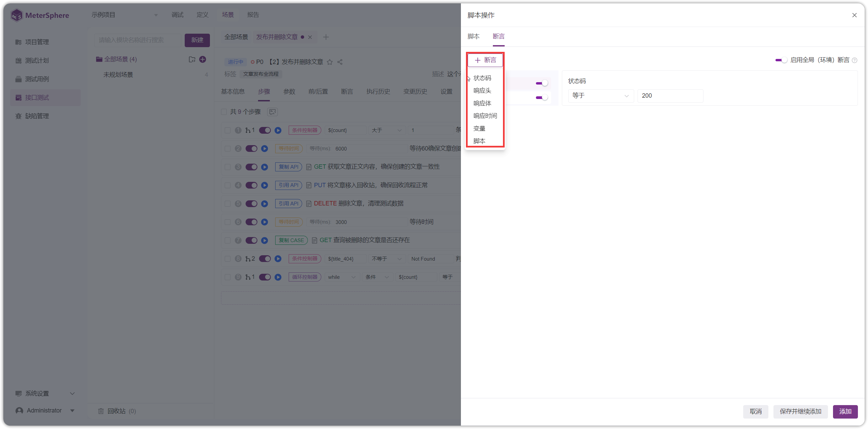Run step 5 DELETE play icon

click(x=264, y=204)
